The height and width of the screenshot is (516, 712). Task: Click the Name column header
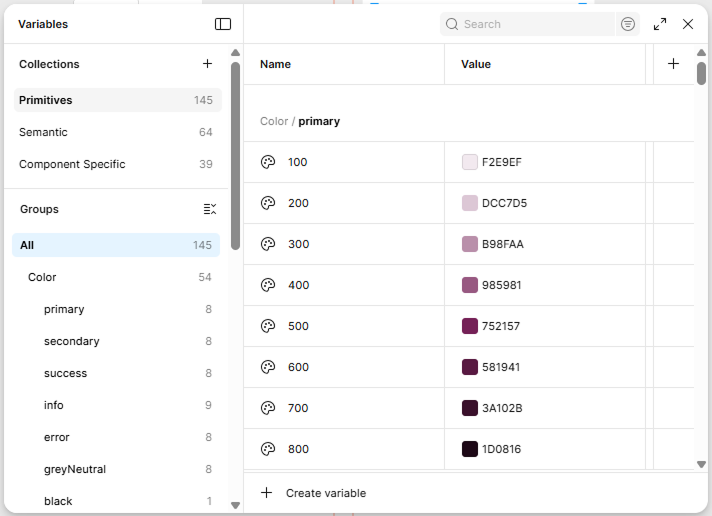click(275, 64)
